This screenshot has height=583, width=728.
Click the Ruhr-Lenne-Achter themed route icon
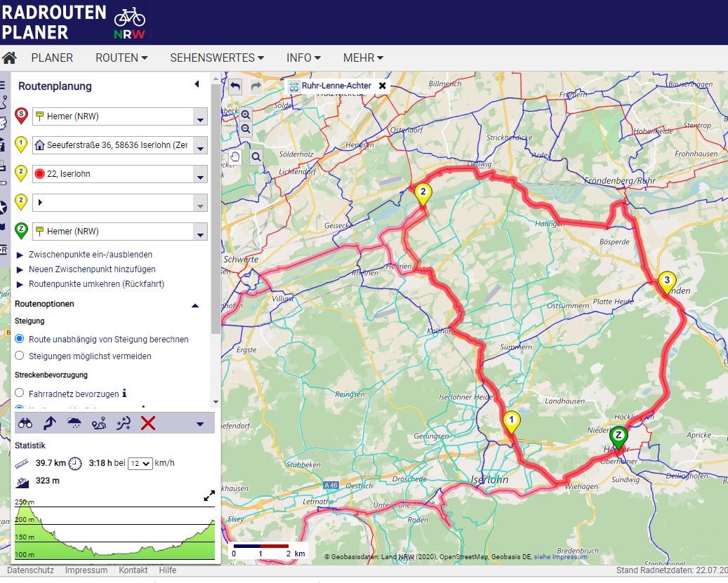click(x=294, y=86)
